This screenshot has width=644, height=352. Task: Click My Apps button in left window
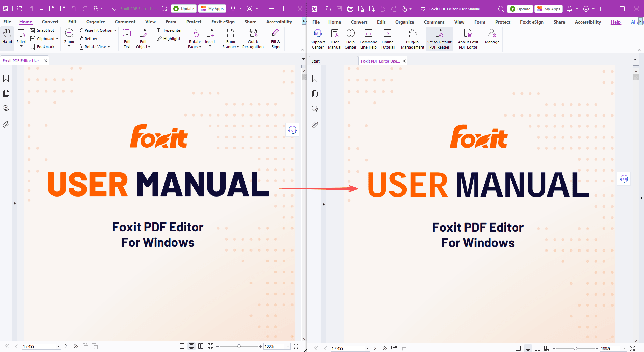pyautogui.click(x=212, y=9)
